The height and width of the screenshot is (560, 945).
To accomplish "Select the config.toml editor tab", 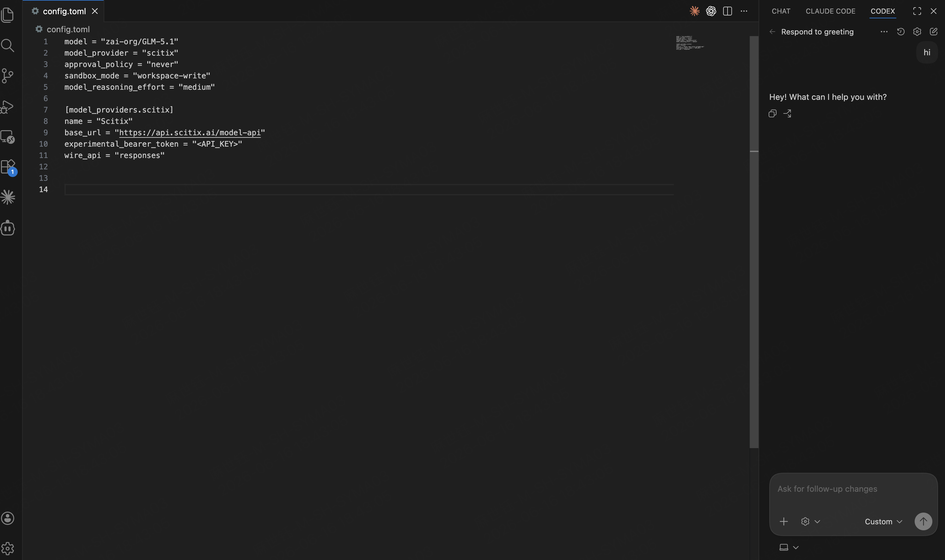I will (64, 11).
